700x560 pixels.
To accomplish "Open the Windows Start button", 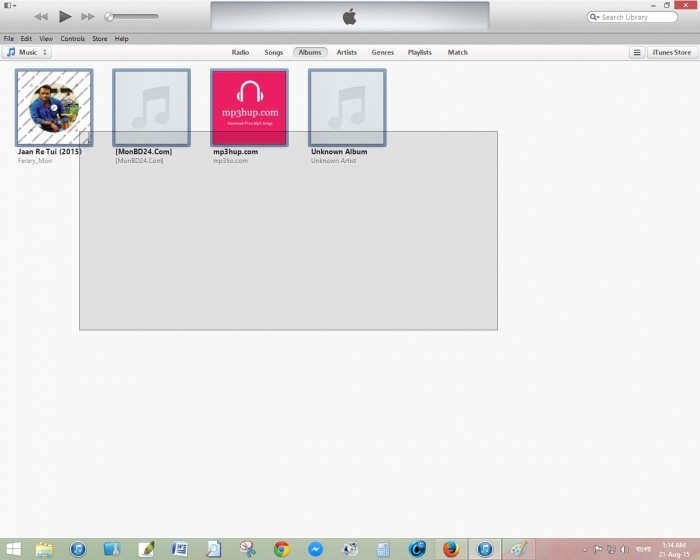I will click(13, 549).
